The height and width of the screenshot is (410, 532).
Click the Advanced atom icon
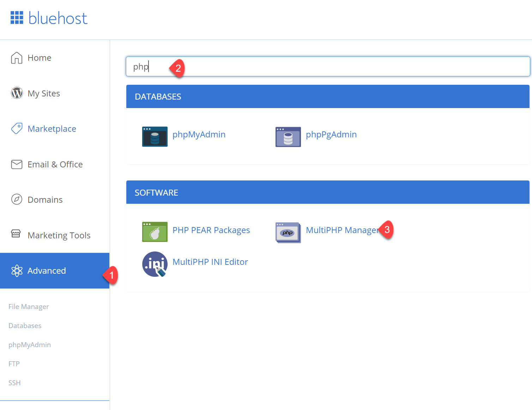pos(17,271)
